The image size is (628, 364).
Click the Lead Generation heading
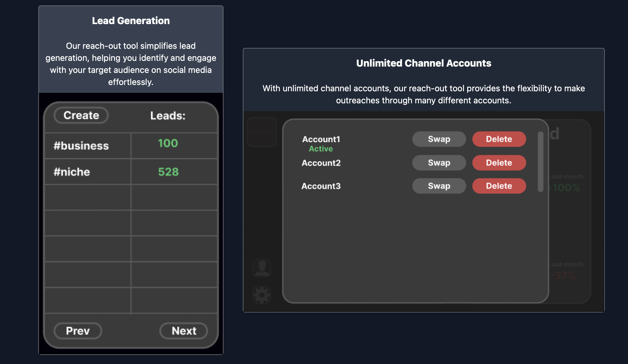(x=131, y=21)
